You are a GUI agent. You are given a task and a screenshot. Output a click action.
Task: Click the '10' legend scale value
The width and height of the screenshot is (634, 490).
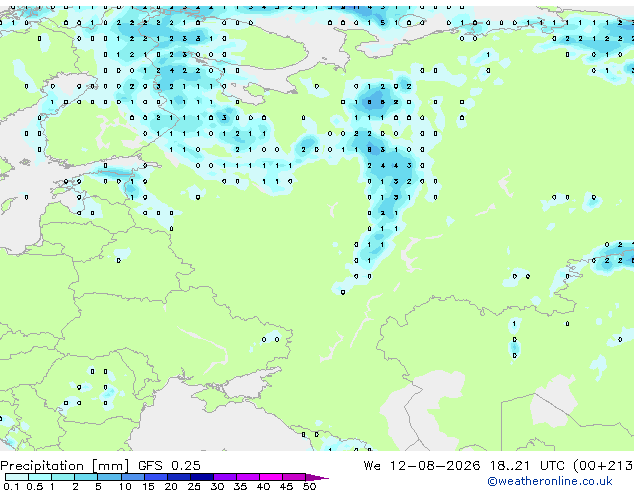click(x=125, y=486)
